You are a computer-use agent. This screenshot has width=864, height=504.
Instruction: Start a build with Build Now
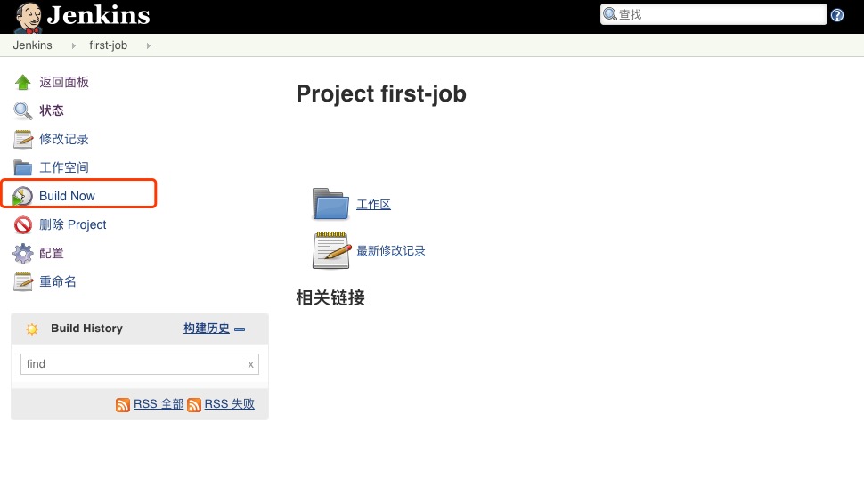(67, 196)
